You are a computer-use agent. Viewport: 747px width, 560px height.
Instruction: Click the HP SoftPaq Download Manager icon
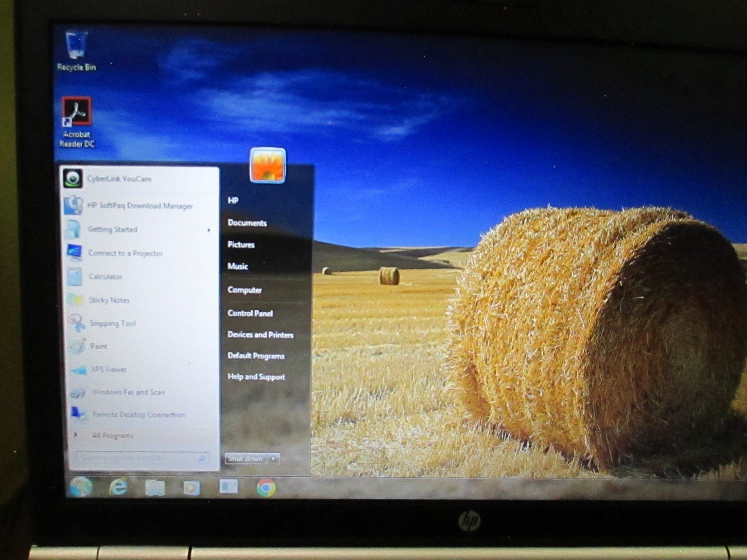pyautogui.click(x=73, y=205)
